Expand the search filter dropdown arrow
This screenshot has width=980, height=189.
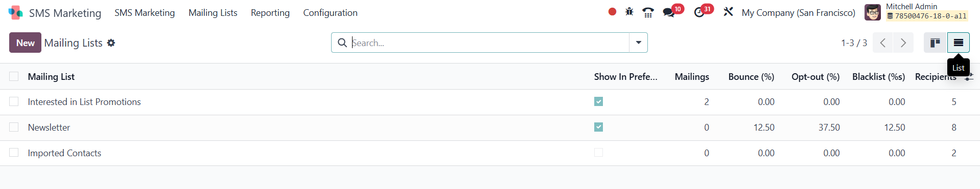(638, 43)
